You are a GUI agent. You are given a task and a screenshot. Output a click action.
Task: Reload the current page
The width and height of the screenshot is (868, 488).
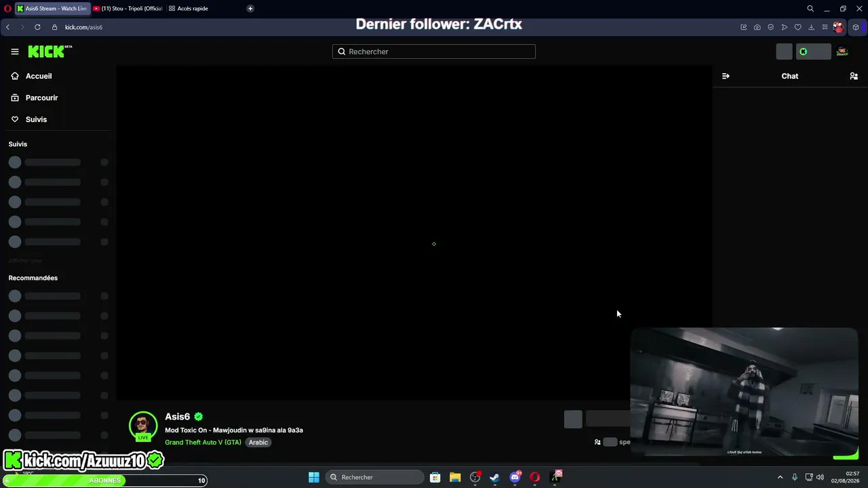(x=37, y=27)
